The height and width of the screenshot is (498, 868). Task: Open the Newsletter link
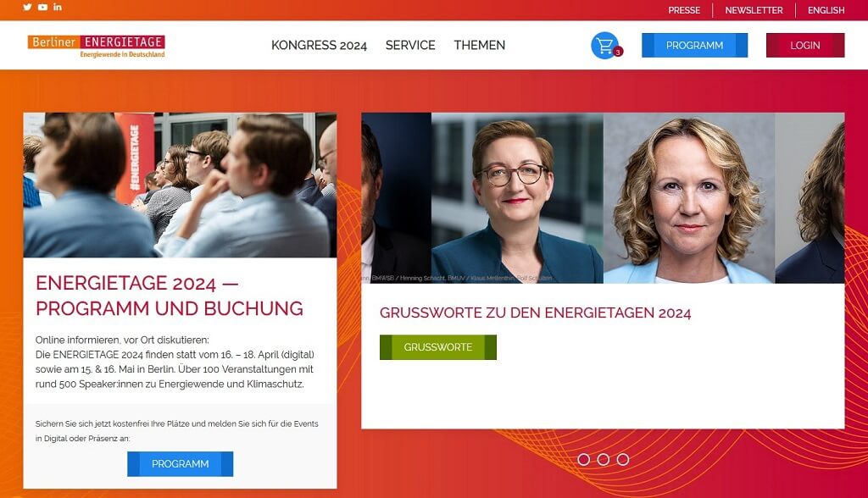754,10
